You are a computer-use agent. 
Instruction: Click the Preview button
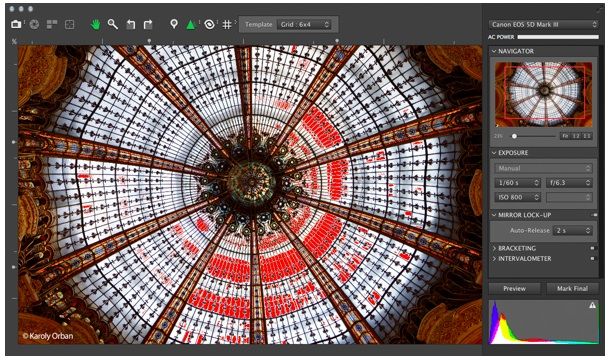pyautogui.click(x=514, y=288)
